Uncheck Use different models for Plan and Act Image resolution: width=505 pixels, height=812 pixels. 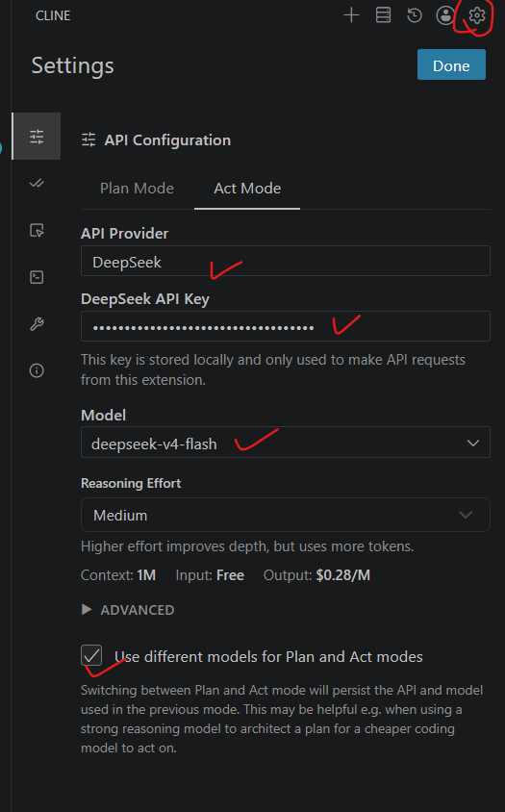pos(91,655)
